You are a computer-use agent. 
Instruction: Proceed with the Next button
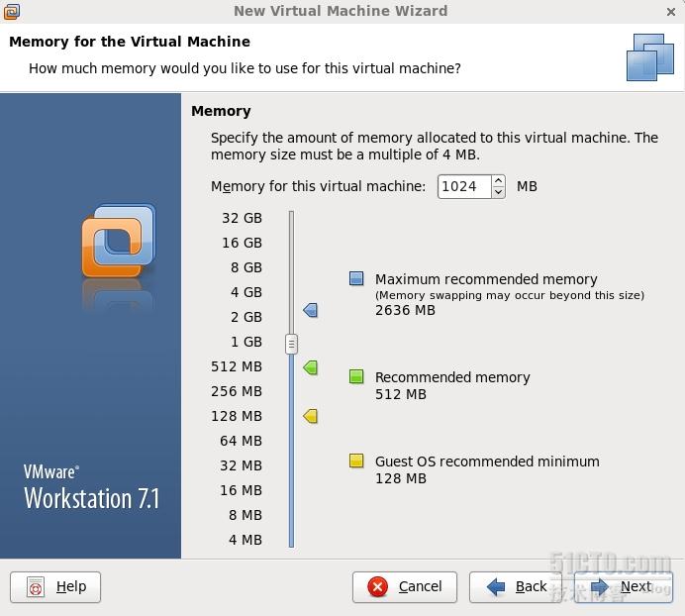[624, 586]
